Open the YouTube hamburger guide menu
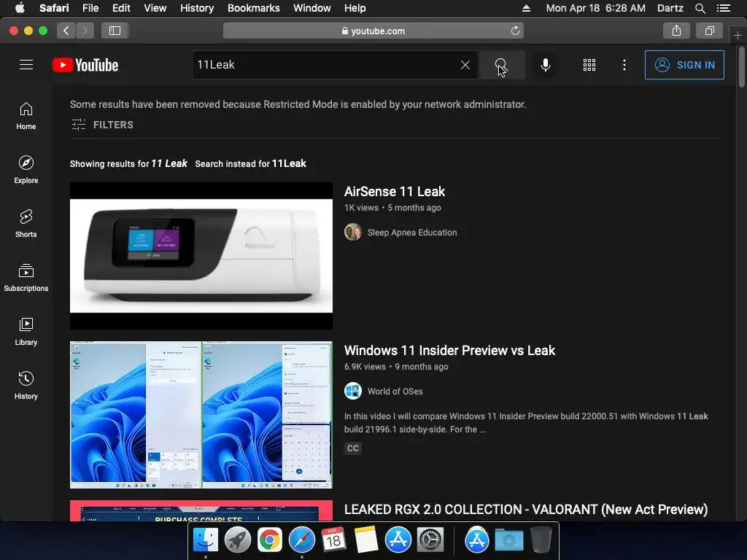 26,65
